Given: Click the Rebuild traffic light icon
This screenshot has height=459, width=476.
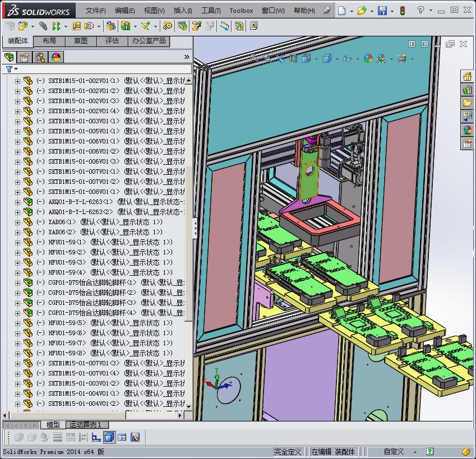Looking at the screenshot, I should point(403,11).
